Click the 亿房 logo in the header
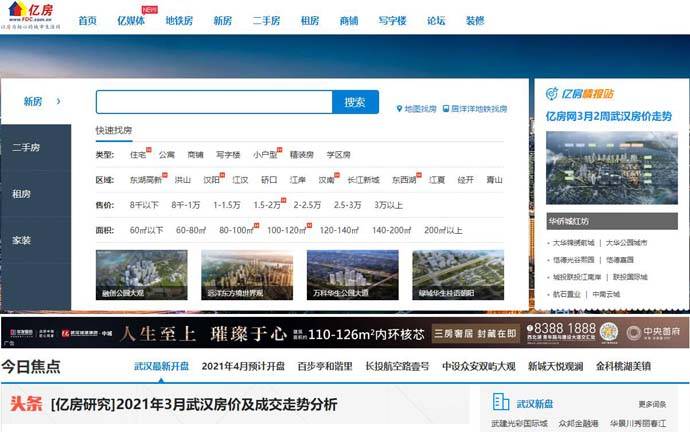 31,15
